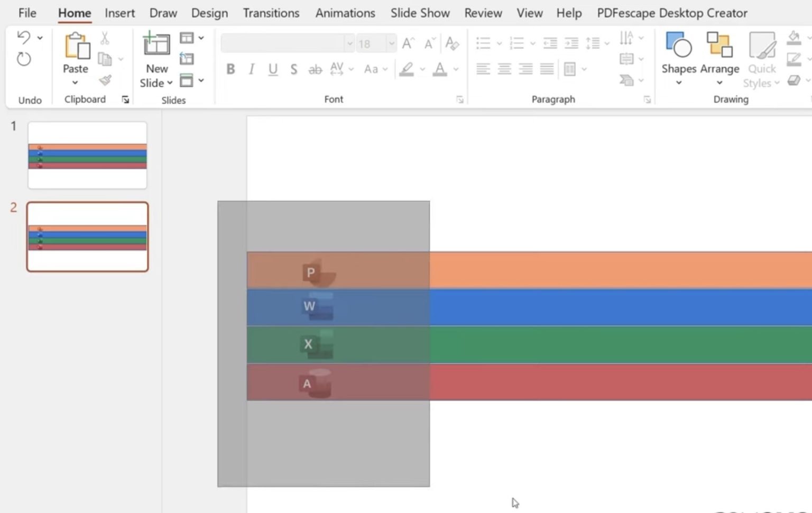Select the Format Painter tool
This screenshot has height=513, width=812.
coord(106,80)
